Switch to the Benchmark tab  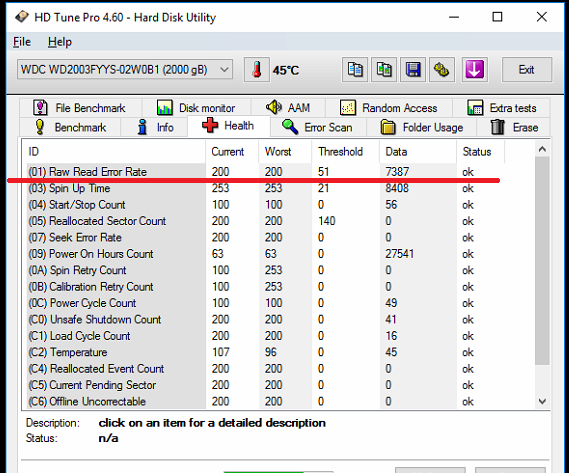(70, 127)
